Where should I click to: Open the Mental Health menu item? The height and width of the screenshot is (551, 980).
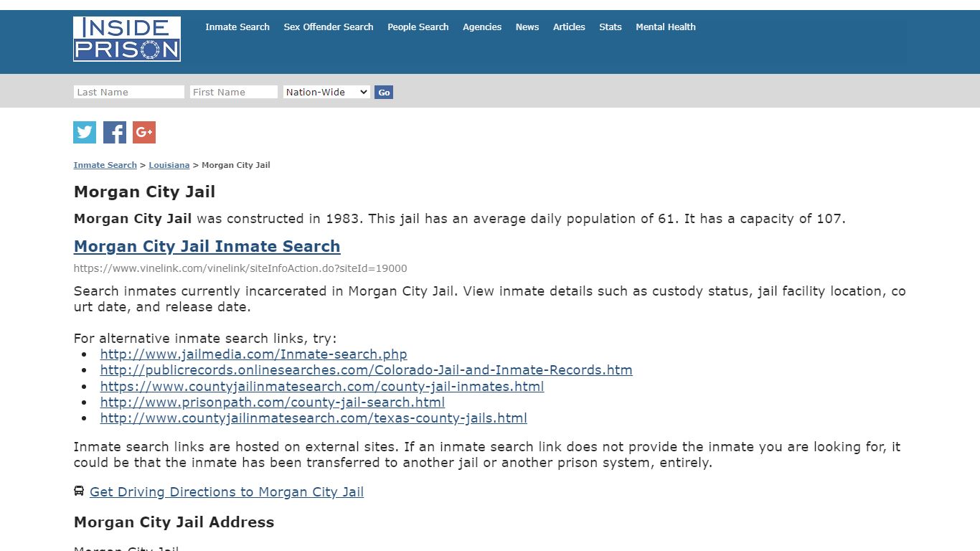(666, 27)
